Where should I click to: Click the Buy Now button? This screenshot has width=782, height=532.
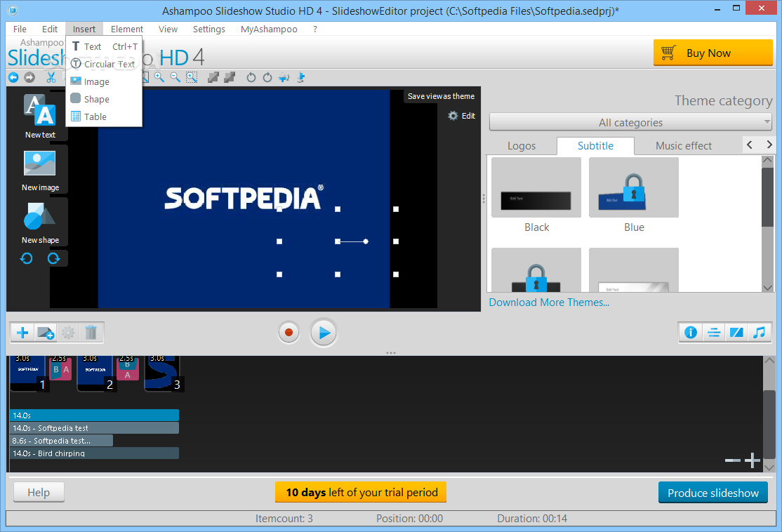pos(713,53)
